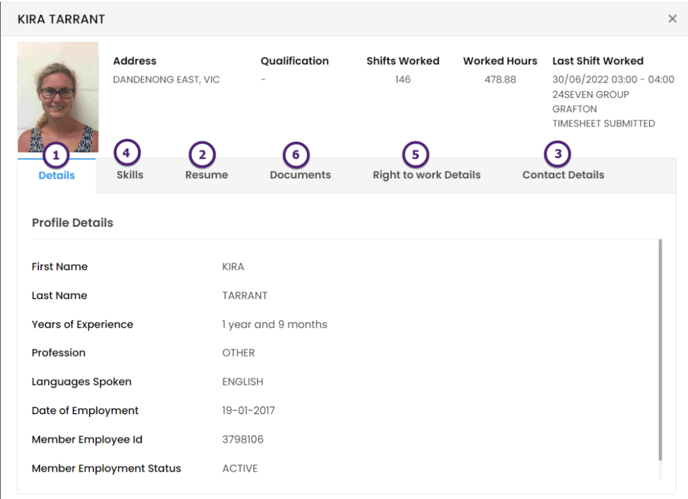Open the Details tab

point(57,176)
